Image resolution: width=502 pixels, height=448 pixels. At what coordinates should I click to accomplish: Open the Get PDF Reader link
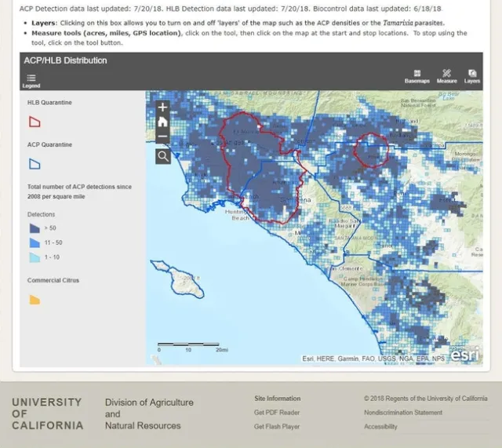point(276,413)
